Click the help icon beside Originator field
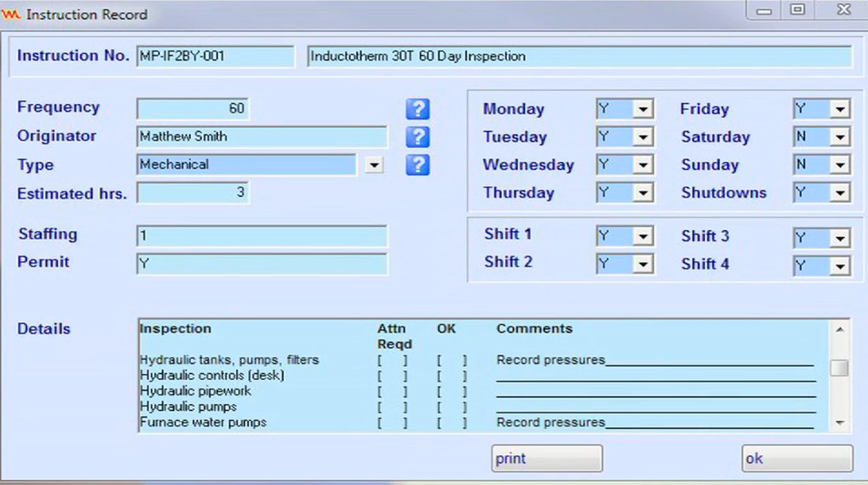This screenshot has height=485, width=868. click(417, 136)
